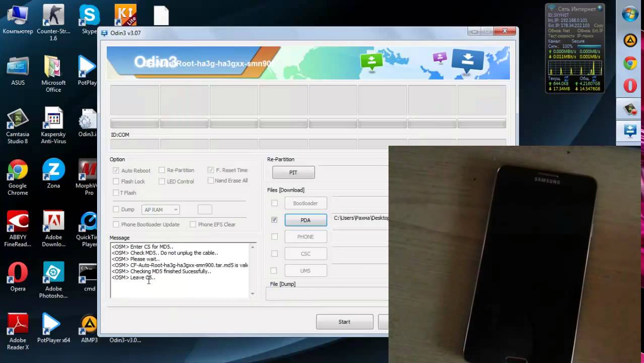Image resolution: width=644 pixels, height=363 pixels.
Task: Open Skype desktop shortcut
Action: tap(89, 19)
